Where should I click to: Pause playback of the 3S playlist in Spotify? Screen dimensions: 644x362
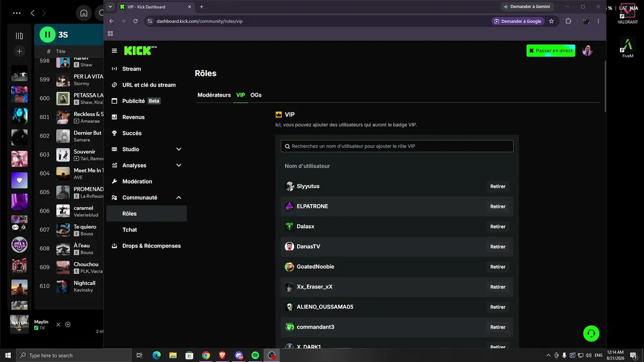(47, 35)
